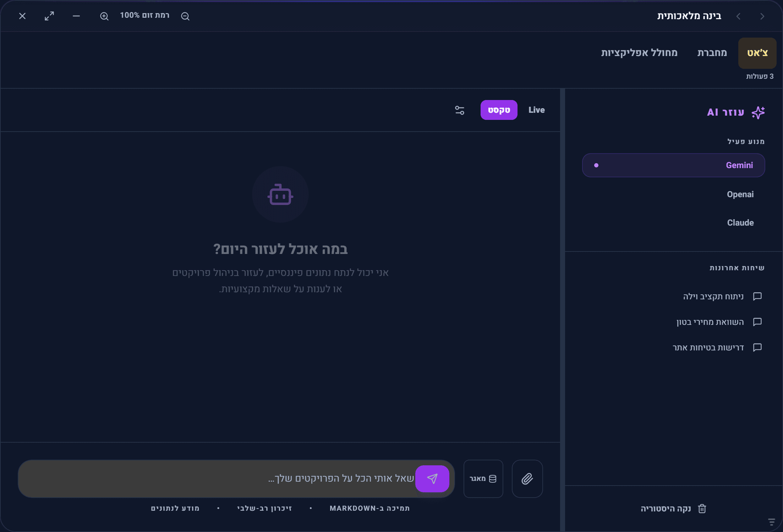Click the 3 פעולות label under the tab
Screen dimensions: 783x532
pyautogui.click(x=760, y=76)
